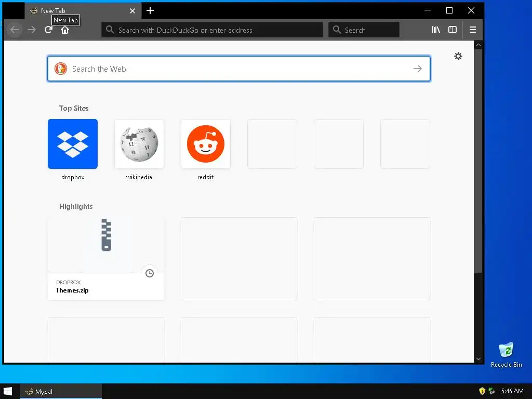The height and width of the screenshot is (399, 532).
Task: Click the 5:46 AM system clock
Action: 512,391
